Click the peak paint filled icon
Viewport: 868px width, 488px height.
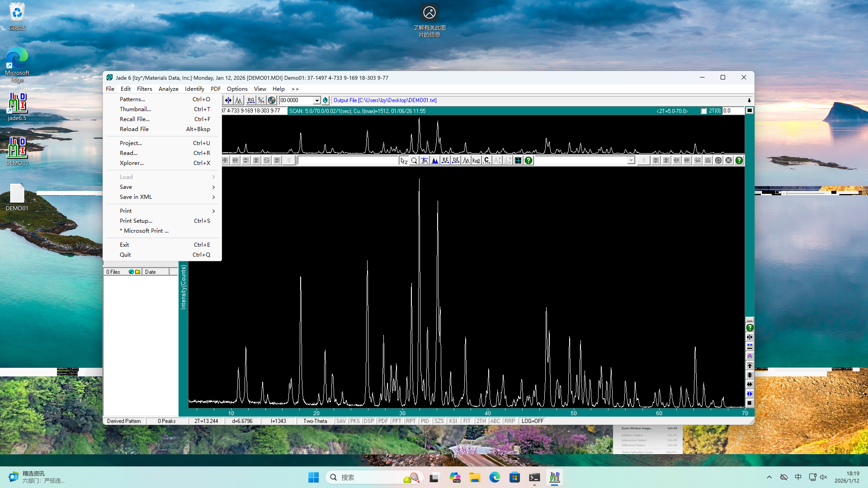(x=435, y=161)
